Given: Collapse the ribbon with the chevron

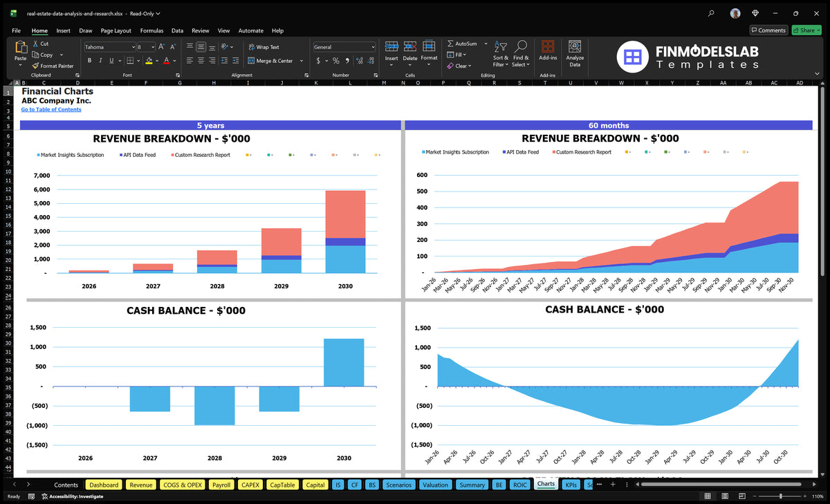Looking at the screenshot, I should pos(818,72).
